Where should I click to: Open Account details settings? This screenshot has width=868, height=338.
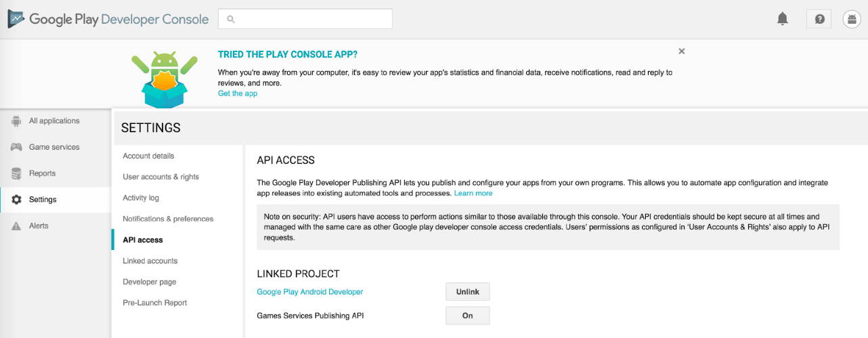[148, 156]
